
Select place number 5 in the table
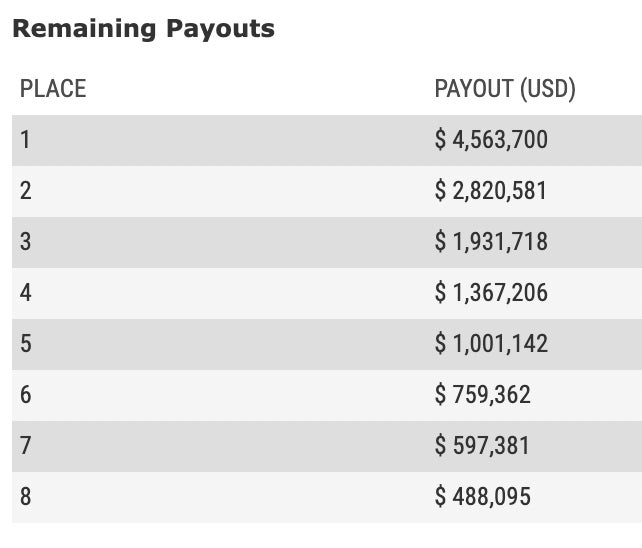26,344
